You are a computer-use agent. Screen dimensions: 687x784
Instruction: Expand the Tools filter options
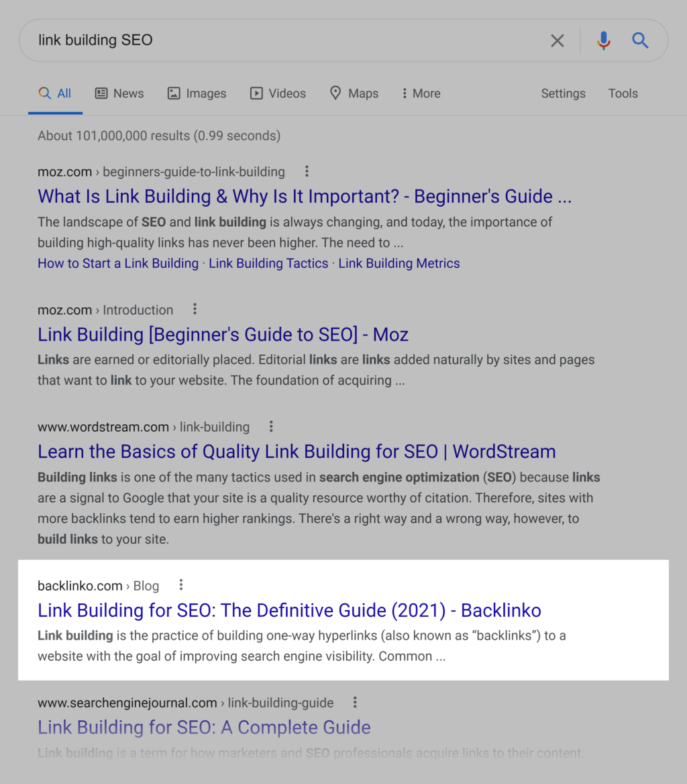coord(623,93)
